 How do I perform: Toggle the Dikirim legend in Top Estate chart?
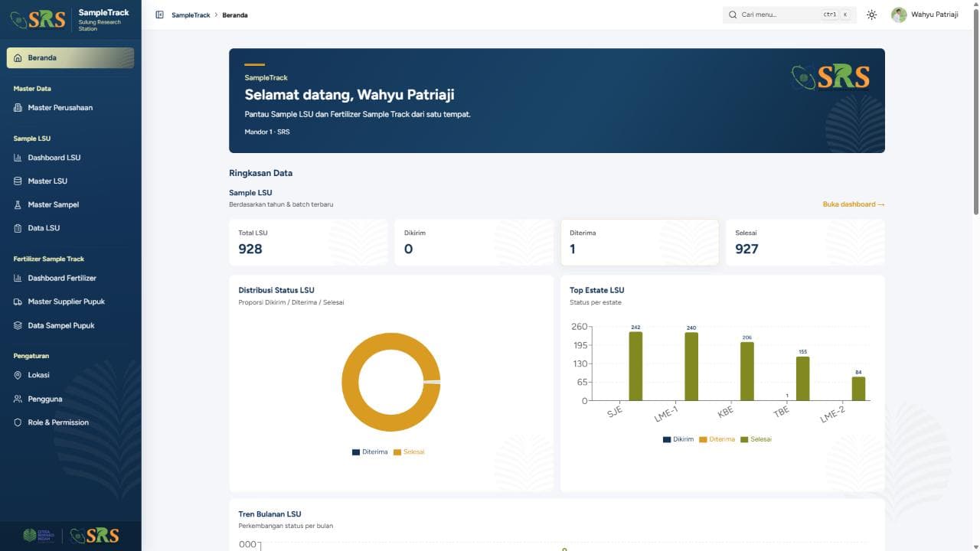678,439
